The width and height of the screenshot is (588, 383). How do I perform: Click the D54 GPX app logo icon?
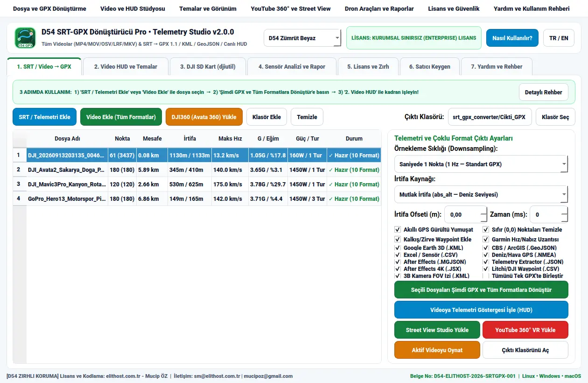25,38
